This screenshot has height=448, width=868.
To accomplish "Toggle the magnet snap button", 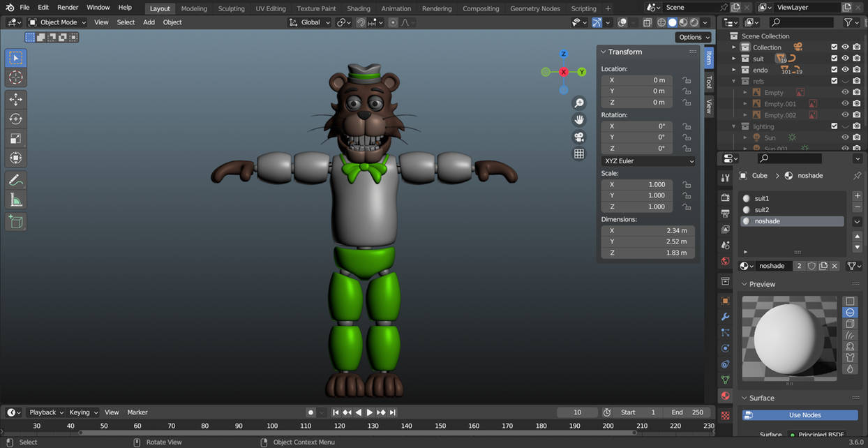I will (x=361, y=22).
